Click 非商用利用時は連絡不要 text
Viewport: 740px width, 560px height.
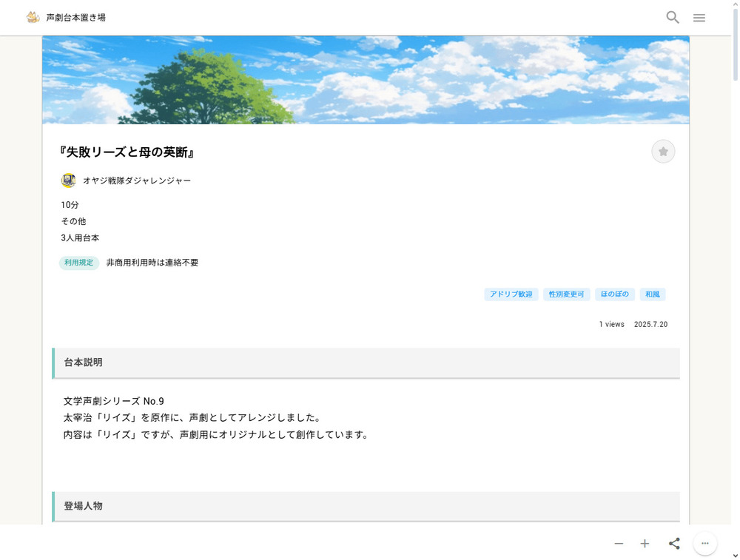tap(152, 263)
